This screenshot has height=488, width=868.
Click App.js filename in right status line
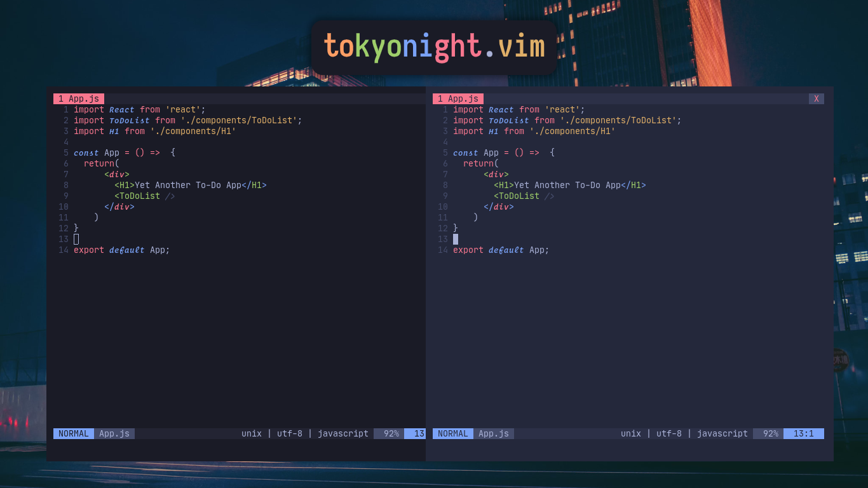click(x=494, y=433)
